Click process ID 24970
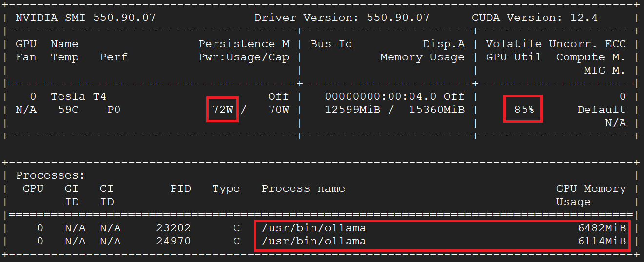644x262 pixels. point(174,241)
